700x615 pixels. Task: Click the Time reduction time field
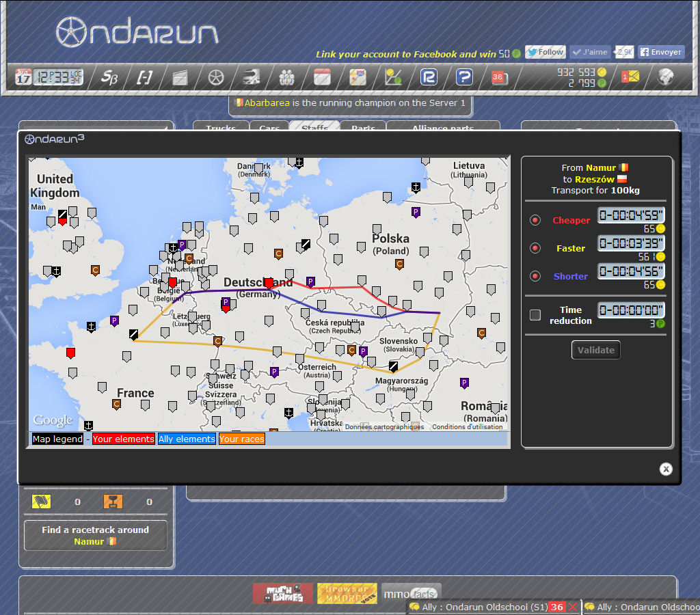631,310
